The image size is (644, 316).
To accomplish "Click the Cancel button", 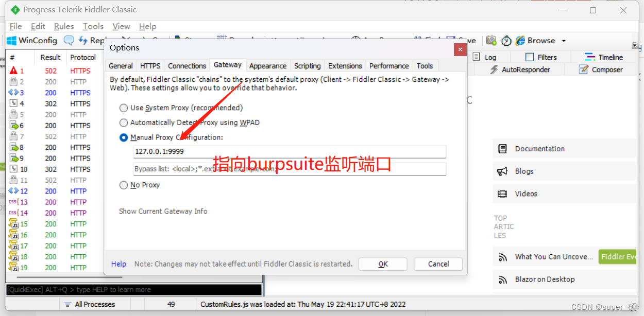I will [x=438, y=264].
